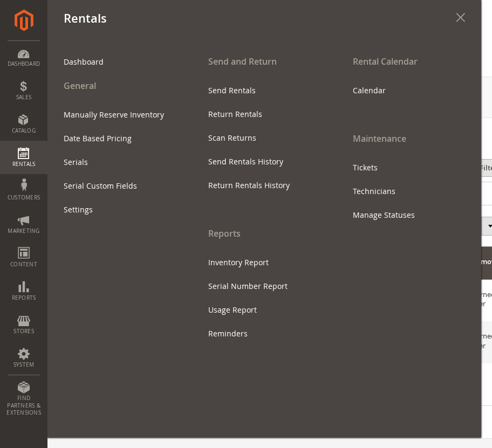The width and height of the screenshot is (492, 448).
Task: Open the Serials page
Action: click(x=76, y=162)
